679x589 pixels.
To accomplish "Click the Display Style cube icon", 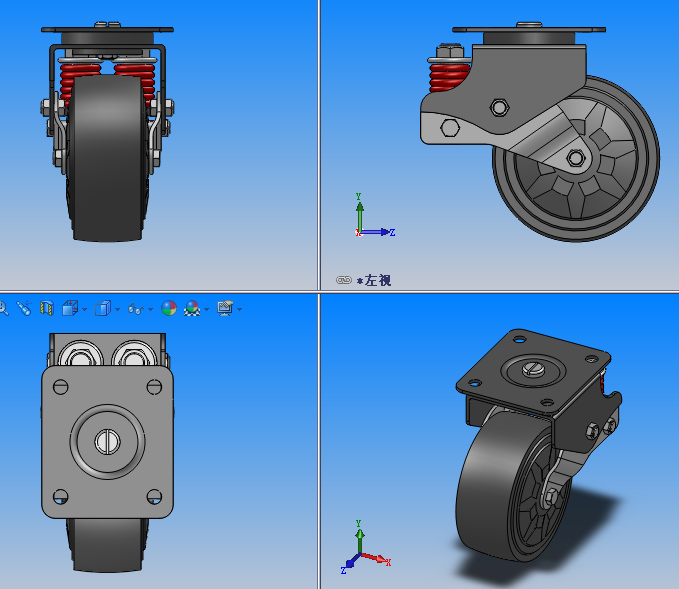I will [x=103, y=308].
